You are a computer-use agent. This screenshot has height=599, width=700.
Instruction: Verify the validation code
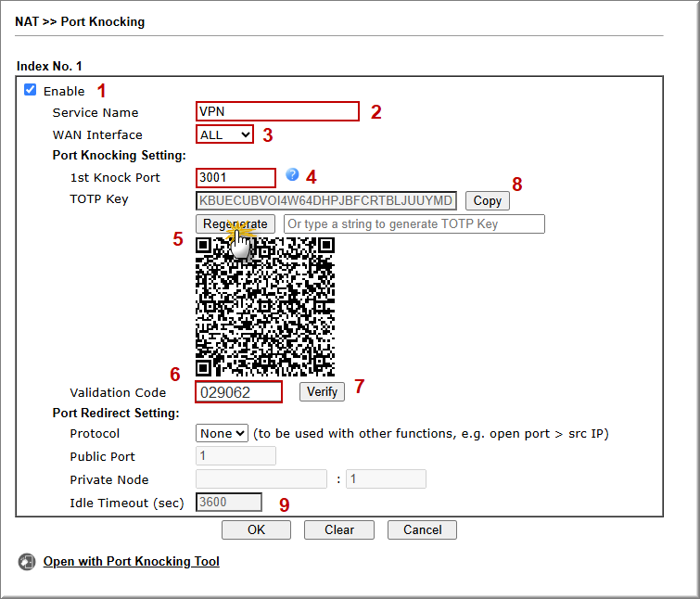(x=322, y=391)
